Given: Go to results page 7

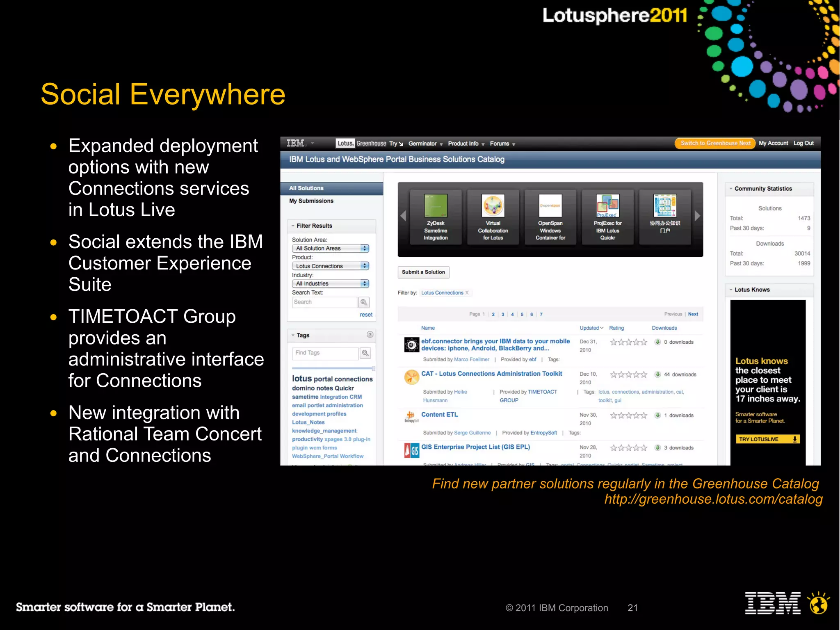Looking at the screenshot, I should pyautogui.click(x=541, y=315).
